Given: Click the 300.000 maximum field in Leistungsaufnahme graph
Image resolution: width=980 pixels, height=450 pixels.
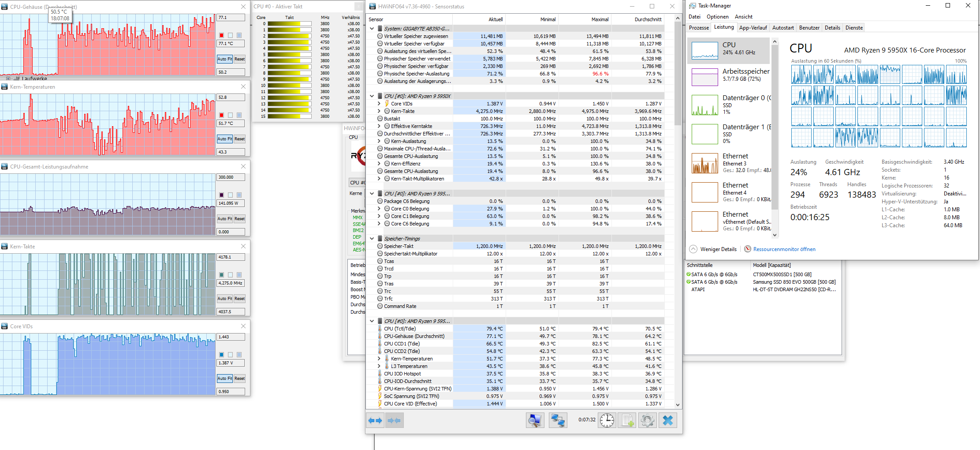Looking at the screenshot, I should point(231,177).
